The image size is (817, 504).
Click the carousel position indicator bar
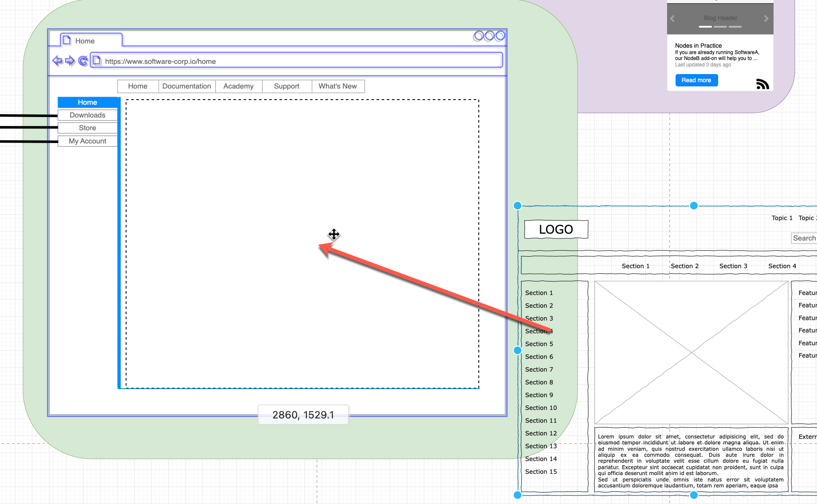click(x=705, y=26)
